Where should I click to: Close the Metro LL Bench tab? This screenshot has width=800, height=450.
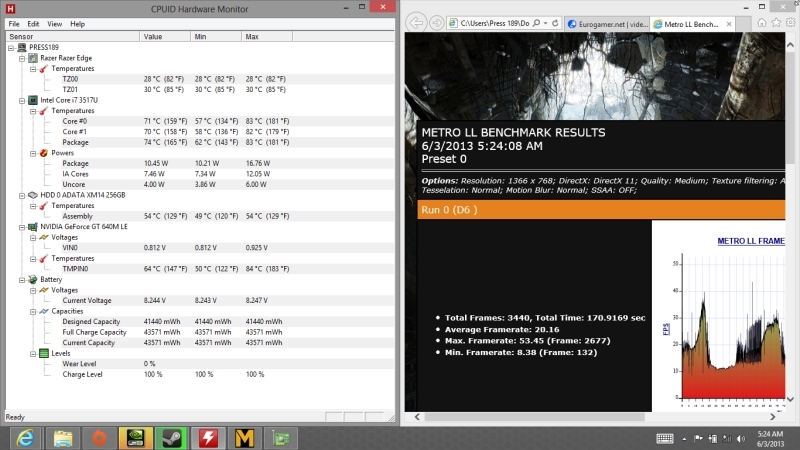coord(729,24)
